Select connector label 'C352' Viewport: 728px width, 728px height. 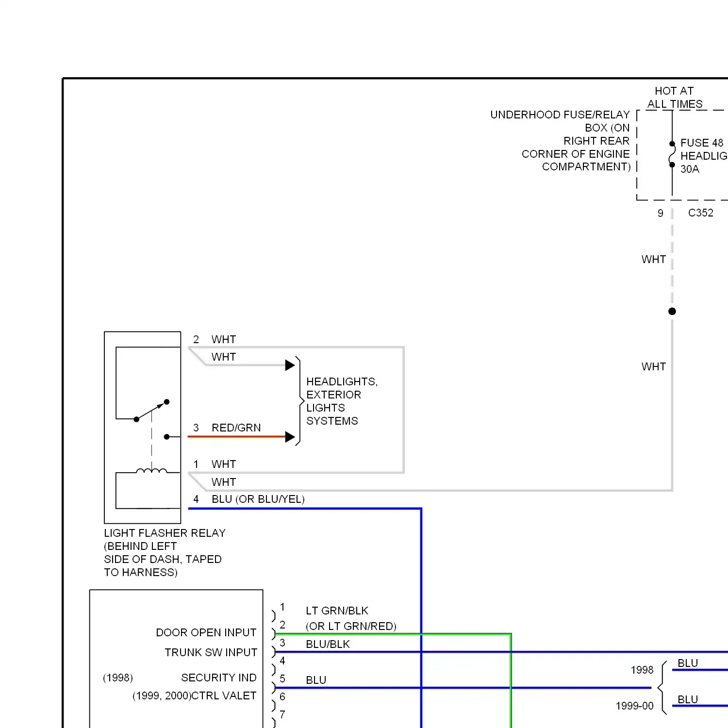click(x=701, y=213)
